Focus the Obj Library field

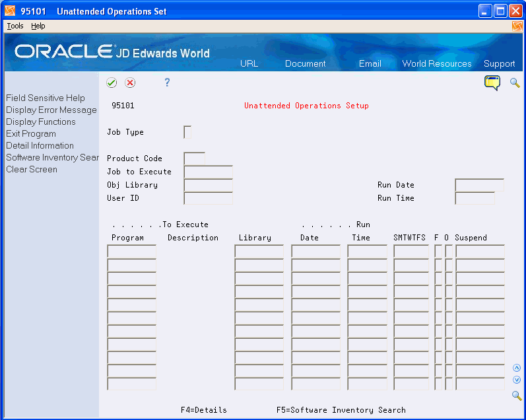point(208,185)
